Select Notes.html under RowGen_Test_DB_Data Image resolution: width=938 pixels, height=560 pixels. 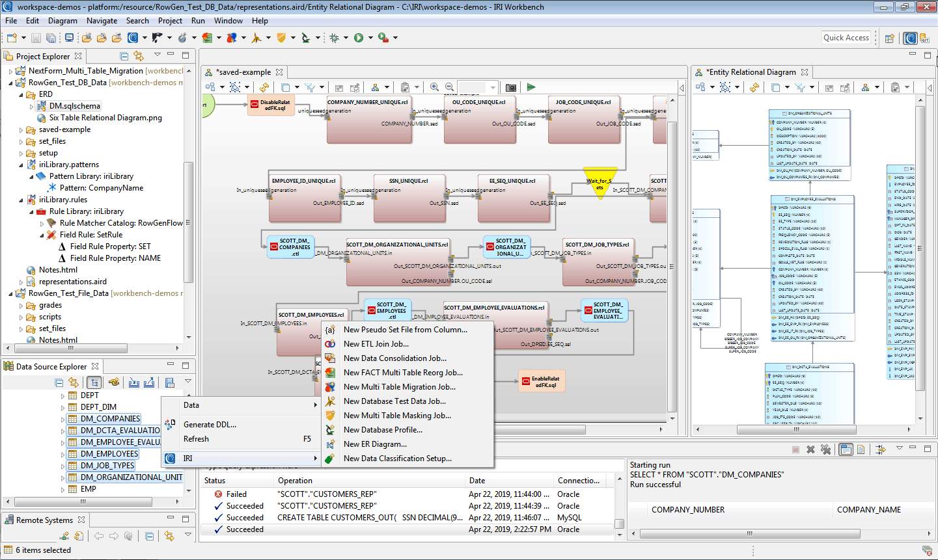tap(58, 270)
